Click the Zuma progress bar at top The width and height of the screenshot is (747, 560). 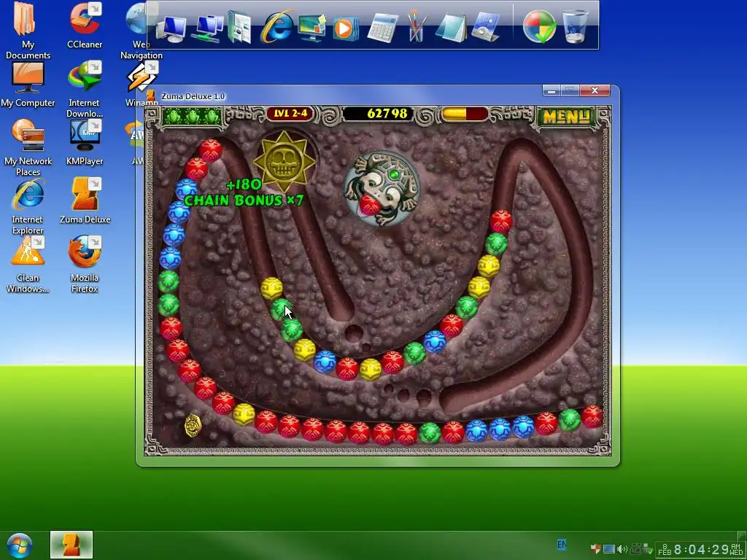point(465,114)
